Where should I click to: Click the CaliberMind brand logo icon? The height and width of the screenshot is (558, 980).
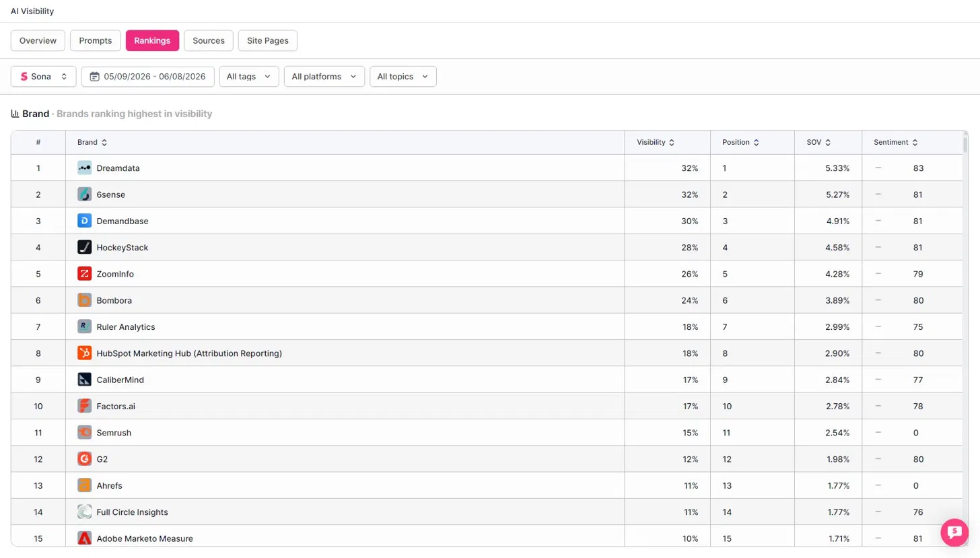pyautogui.click(x=84, y=380)
